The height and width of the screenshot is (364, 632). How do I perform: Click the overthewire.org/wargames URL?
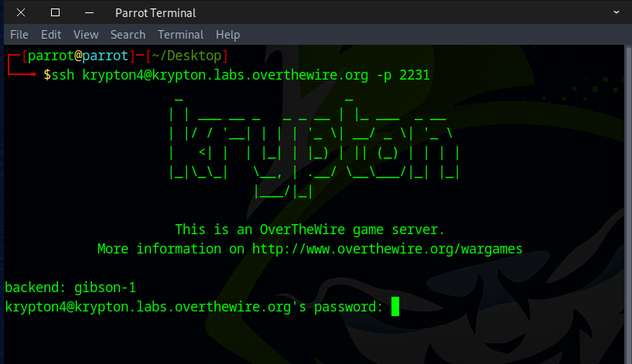(387, 250)
